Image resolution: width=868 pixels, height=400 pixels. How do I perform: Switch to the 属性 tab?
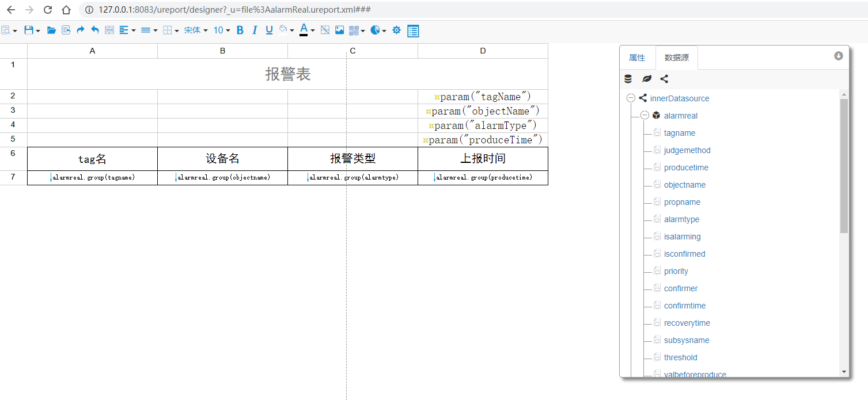pyautogui.click(x=637, y=58)
